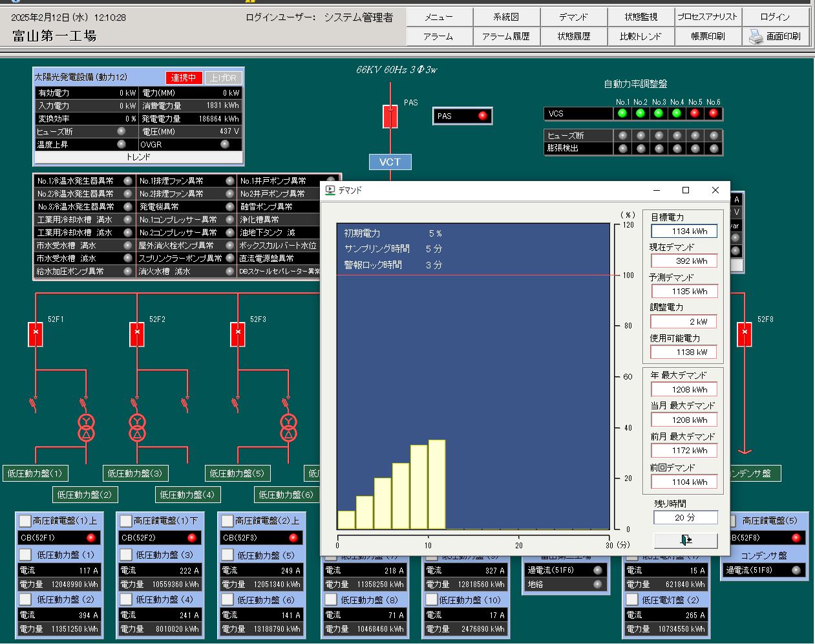This screenshot has width=815, height=644.
Task: Click the red PAS status lamp
Action: click(482, 116)
